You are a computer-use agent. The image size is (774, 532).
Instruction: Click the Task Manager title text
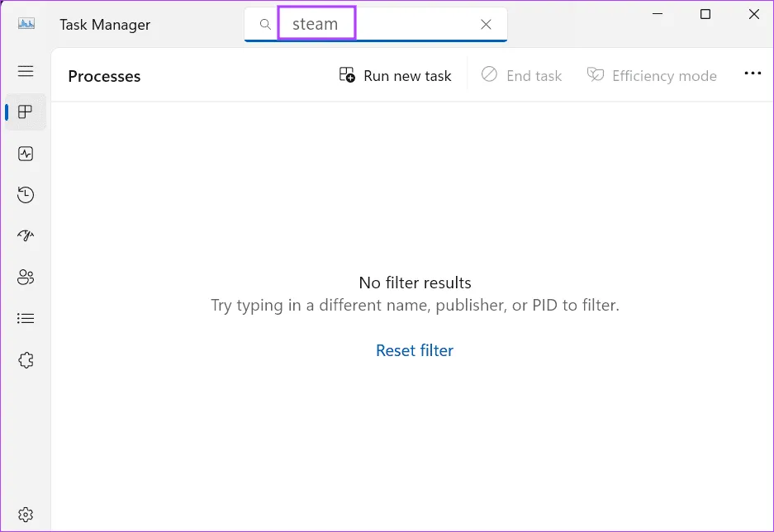pos(105,25)
